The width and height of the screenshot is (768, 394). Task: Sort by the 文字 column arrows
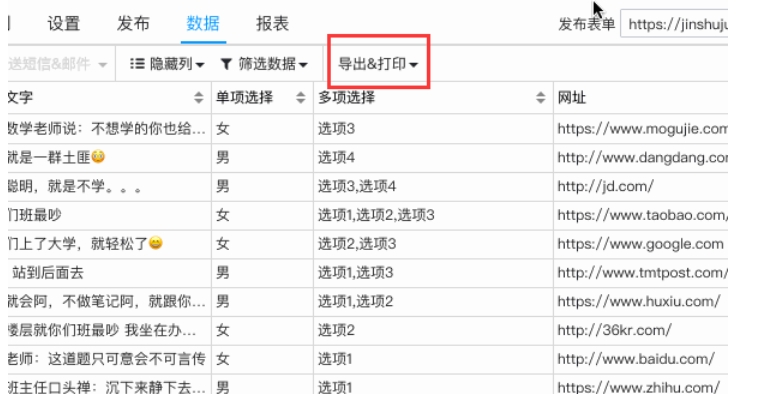click(198, 97)
